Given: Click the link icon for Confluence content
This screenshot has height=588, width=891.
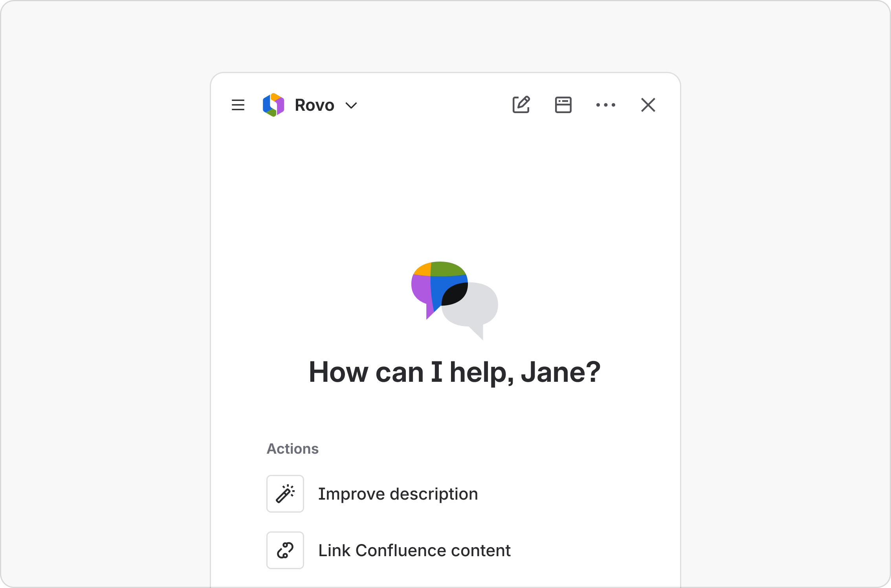Looking at the screenshot, I should pyautogui.click(x=285, y=550).
